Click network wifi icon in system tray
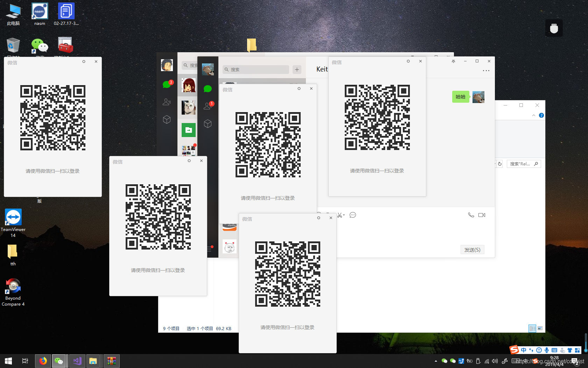Viewport: 588px width, 368px height. (x=487, y=361)
